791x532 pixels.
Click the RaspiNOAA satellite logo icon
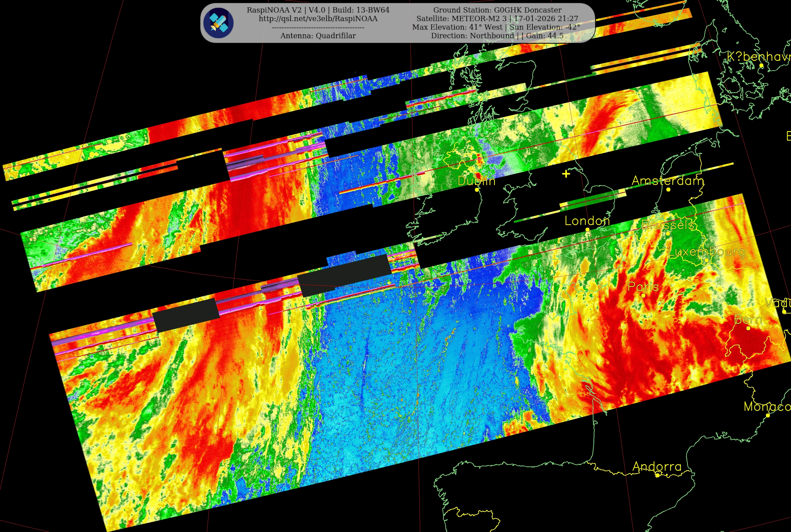click(x=218, y=23)
